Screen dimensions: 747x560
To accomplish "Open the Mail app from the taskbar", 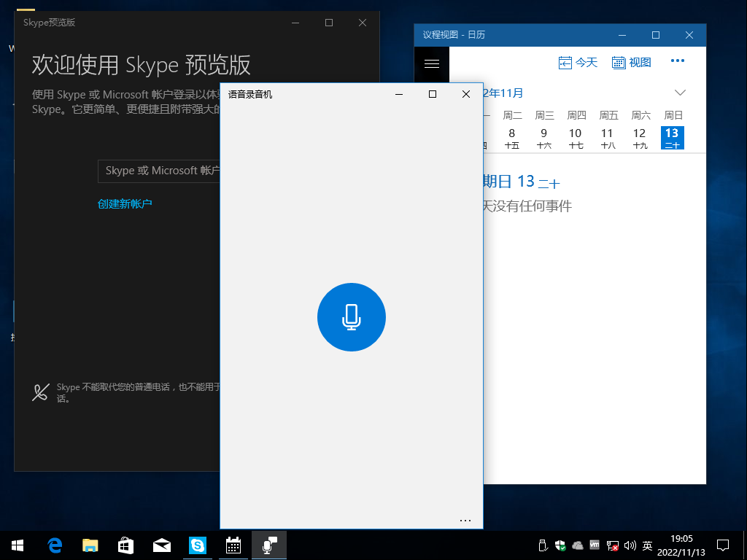I will [x=162, y=545].
